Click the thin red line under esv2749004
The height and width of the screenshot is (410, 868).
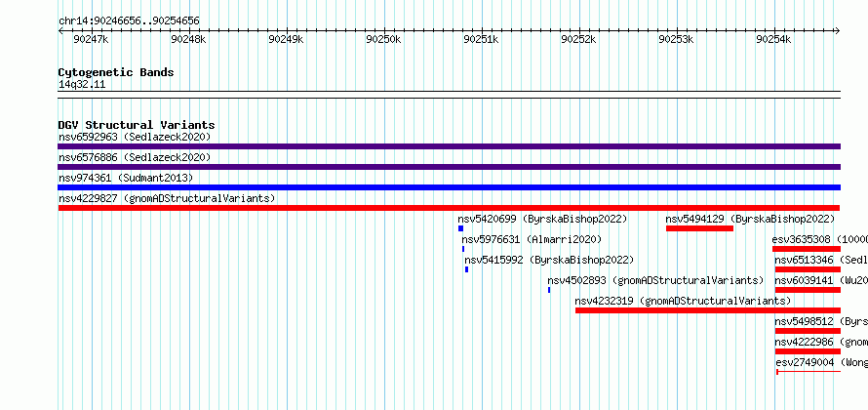click(809, 372)
